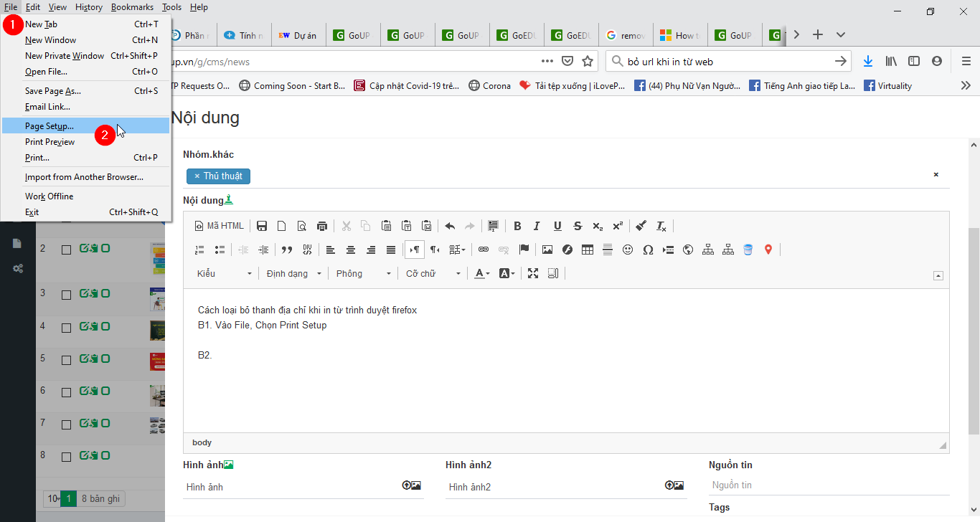Click the Nguồn tin input field
Image resolution: width=980 pixels, height=522 pixels.
[829, 485]
